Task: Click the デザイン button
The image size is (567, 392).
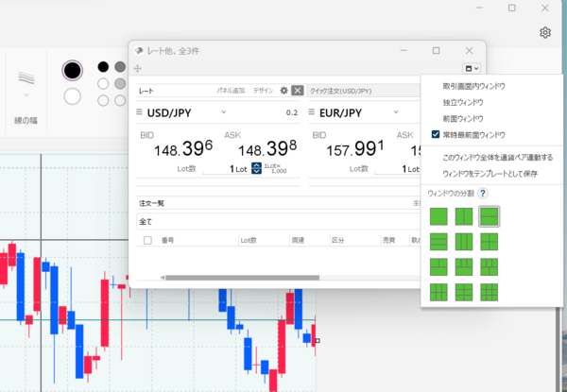Action: pyautogui.click(x=263, y=91)
